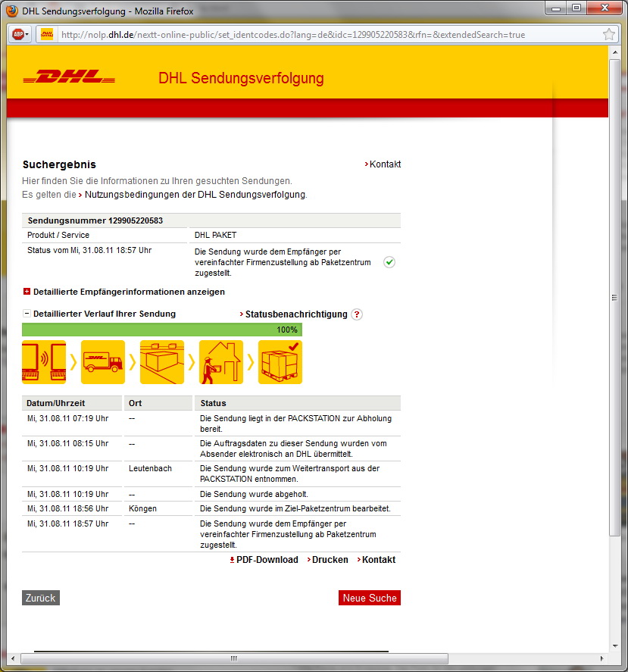
Task: Click the DHL logo in the header
Action: tap(69, 78)
